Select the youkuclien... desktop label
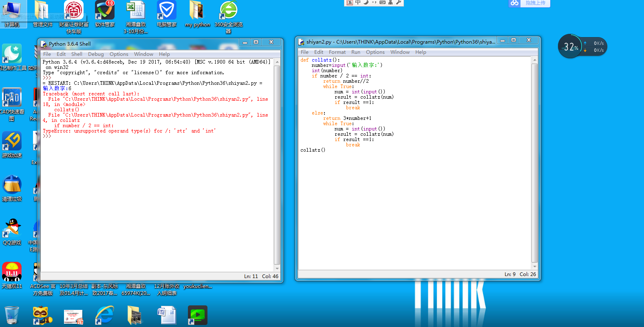This screenshot has height=327, width=644. pos(198,286)
